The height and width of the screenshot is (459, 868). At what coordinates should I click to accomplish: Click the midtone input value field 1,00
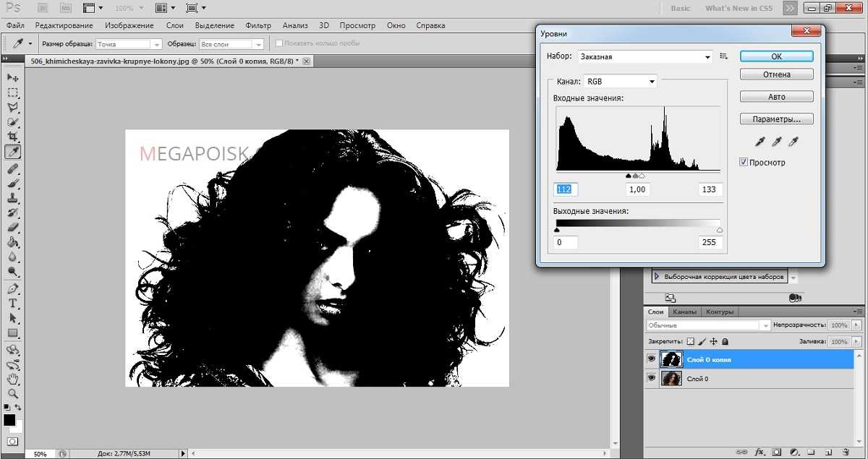click(638, 189)
